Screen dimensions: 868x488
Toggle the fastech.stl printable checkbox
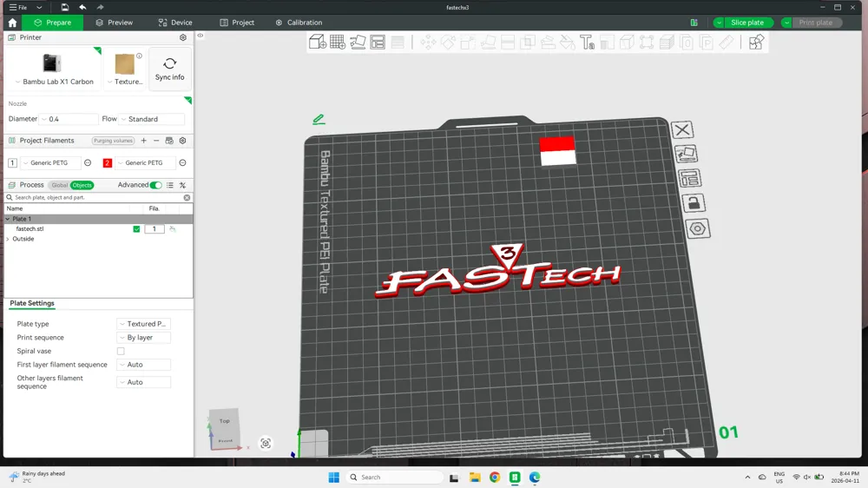click(x=136, y=228)
